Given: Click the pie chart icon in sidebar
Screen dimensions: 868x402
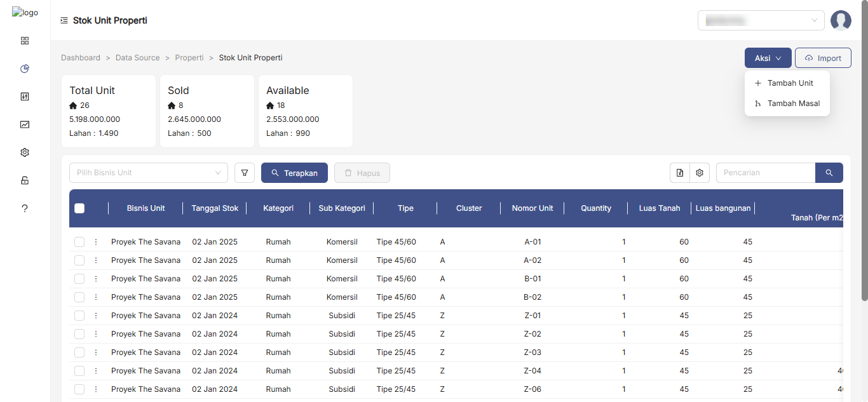Looking at the screenshot, I should click(25, 69).
